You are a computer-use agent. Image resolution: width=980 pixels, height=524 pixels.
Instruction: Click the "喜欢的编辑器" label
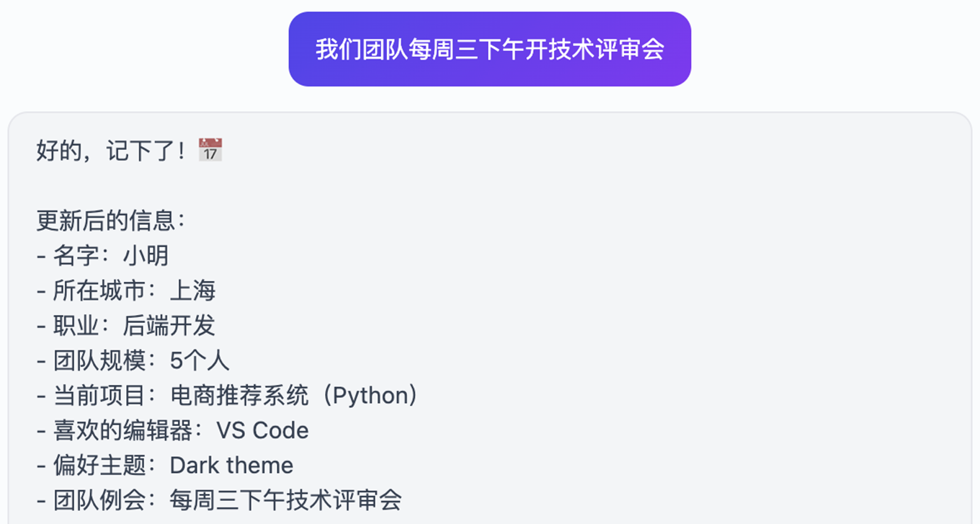[x=122, y=430]
